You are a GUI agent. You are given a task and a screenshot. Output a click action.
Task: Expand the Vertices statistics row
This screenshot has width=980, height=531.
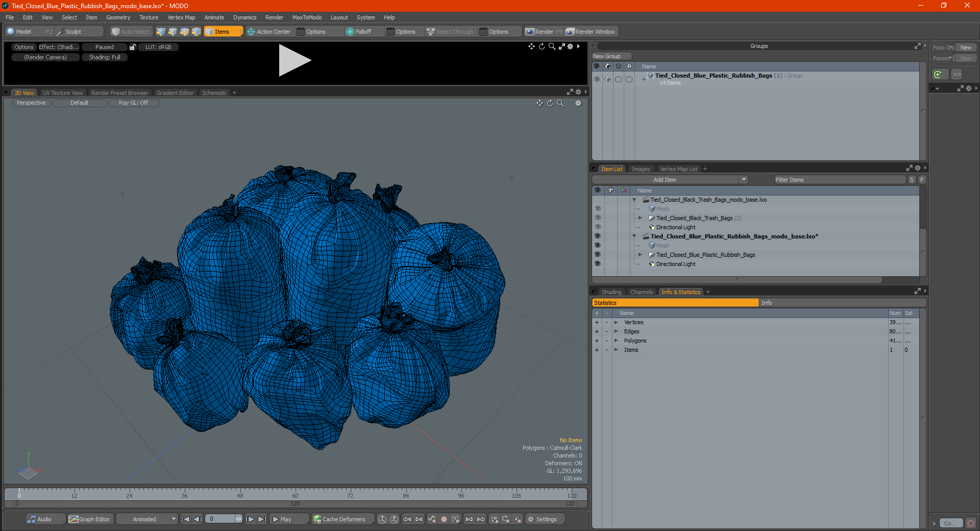(616, 322)
